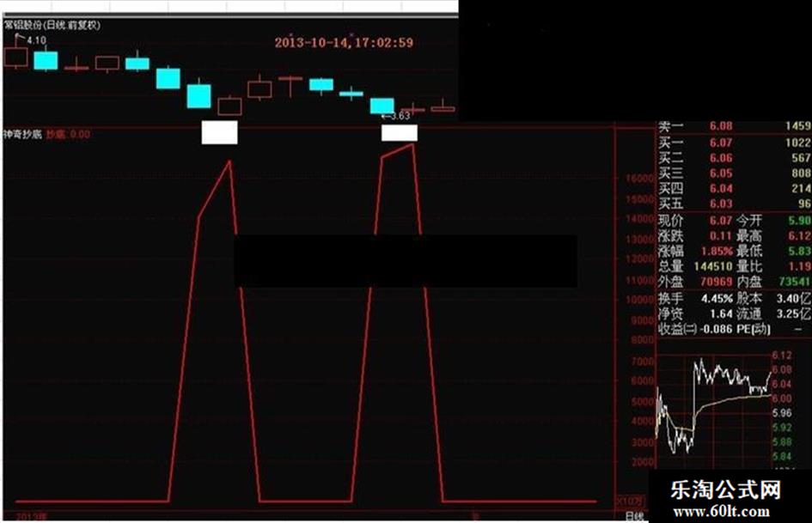Click the 涨跌 value 0.11
This screenshot has width=812, height=523.
click(x=721, y=236)
